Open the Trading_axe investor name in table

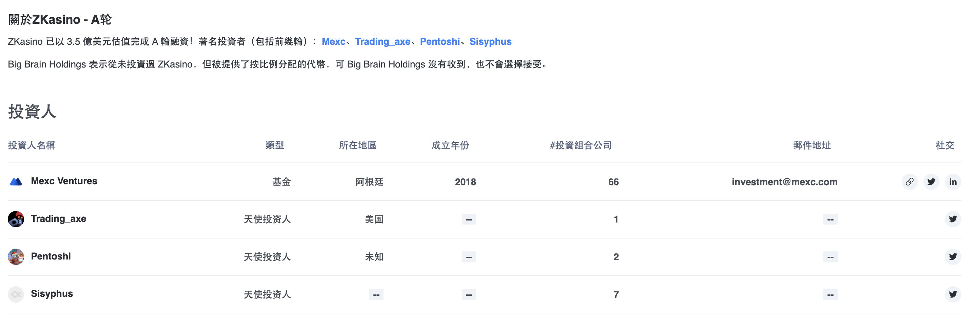(59, 218)
